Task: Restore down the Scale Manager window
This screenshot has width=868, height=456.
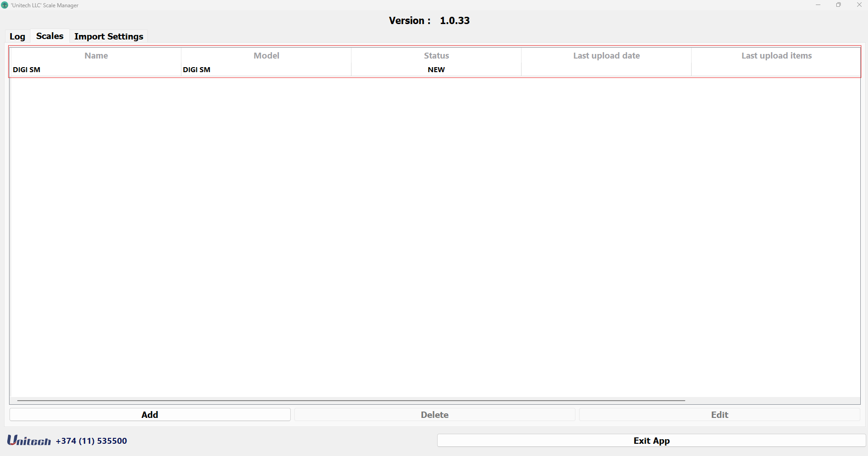Action: (839, 5)
